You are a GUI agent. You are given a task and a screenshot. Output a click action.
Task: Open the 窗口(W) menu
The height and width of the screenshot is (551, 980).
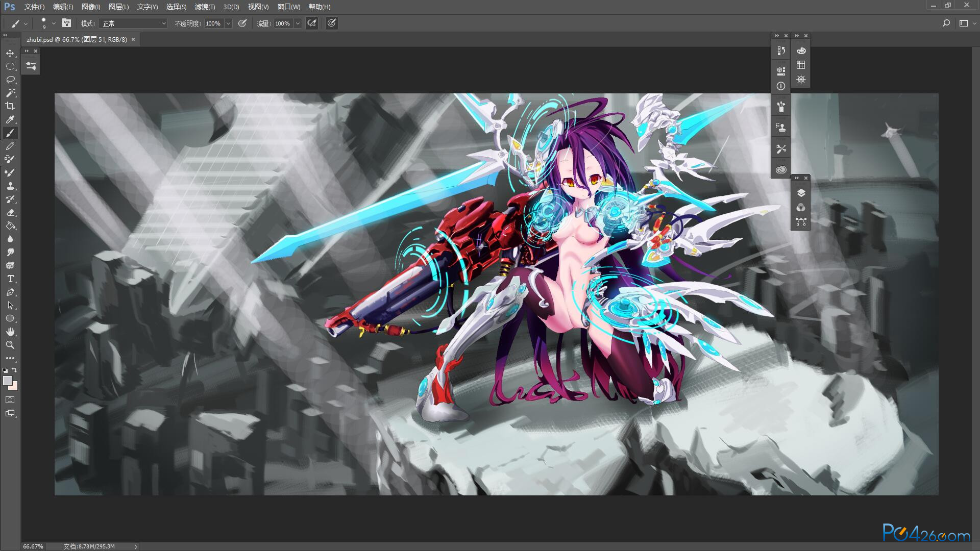[x=289, y=7]
